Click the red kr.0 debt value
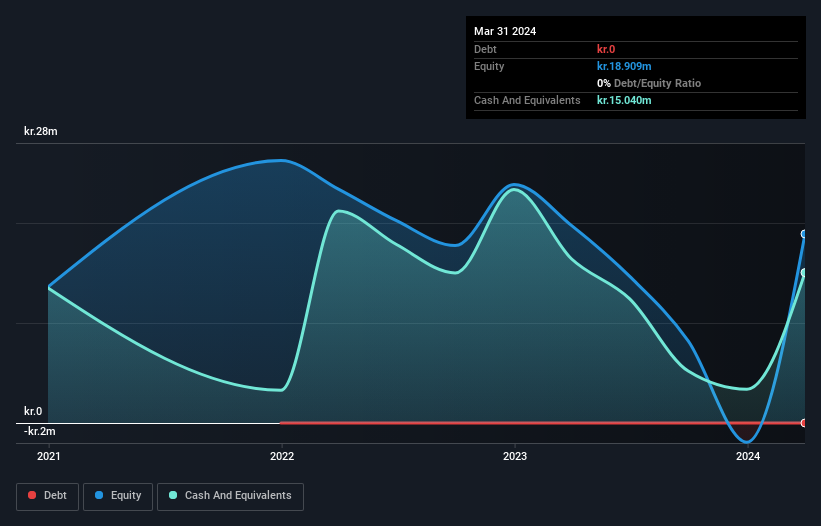The height and width of the screenshot is (526, 821). click(x=606, y=49)
